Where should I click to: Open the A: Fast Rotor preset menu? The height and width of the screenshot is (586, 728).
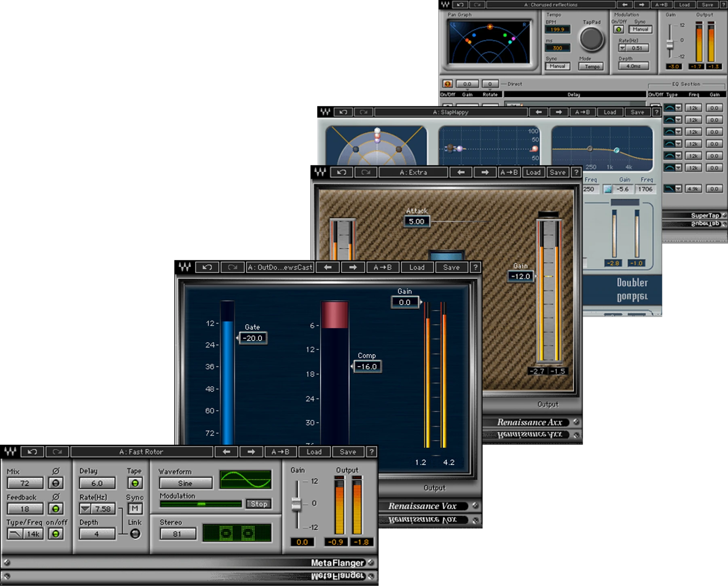pyautogui.click(x=142, y=452)
